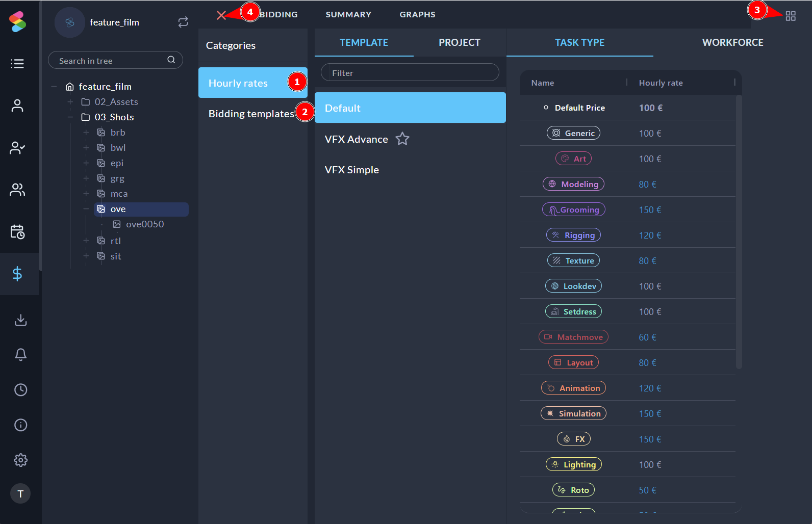The width and height of the screenshot is (812, 524).
Task: Expand the rtl sequence node
Action: pyautogui.click(x=86, y=241)
